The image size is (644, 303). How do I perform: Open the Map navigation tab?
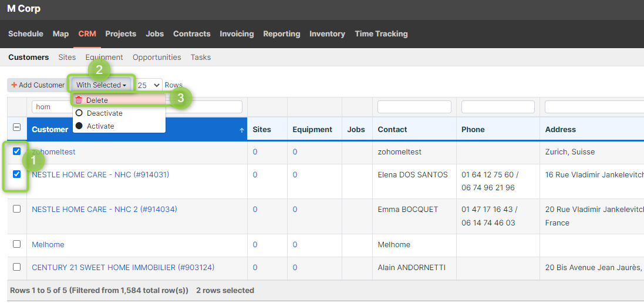coord(61,33)
